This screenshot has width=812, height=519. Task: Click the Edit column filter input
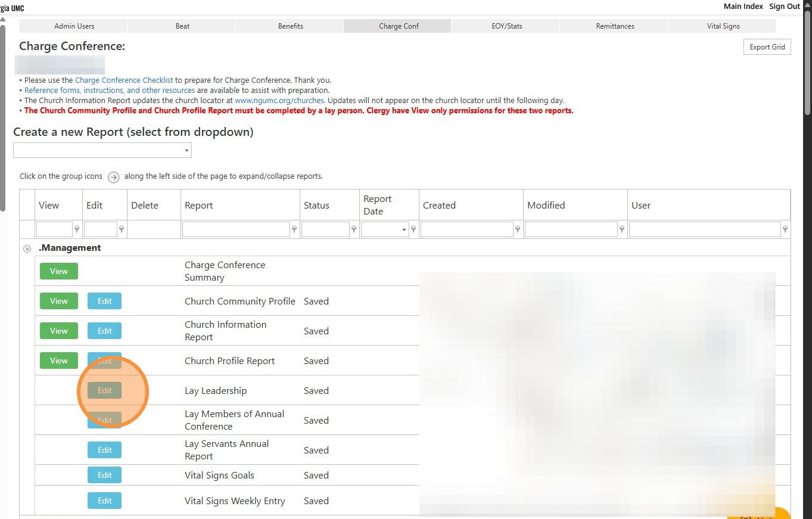click(x=101, y=229)
